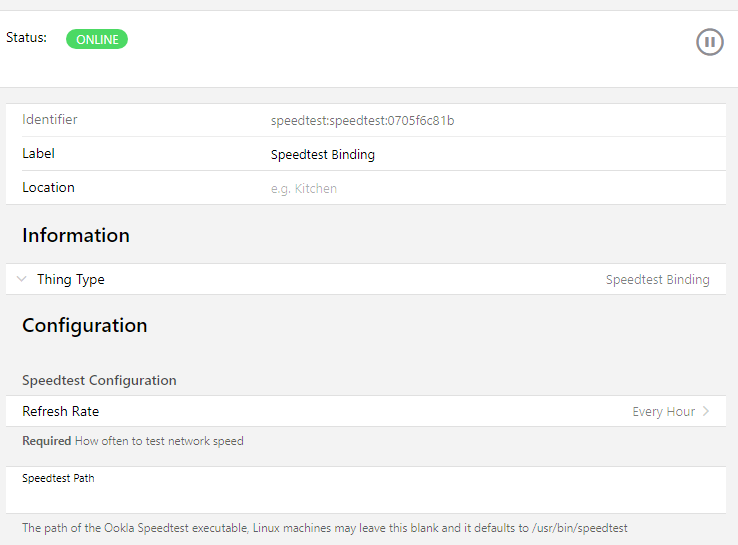The image size is (738, 545).
Task: Click the Information section heading
Action: (76, 236)
